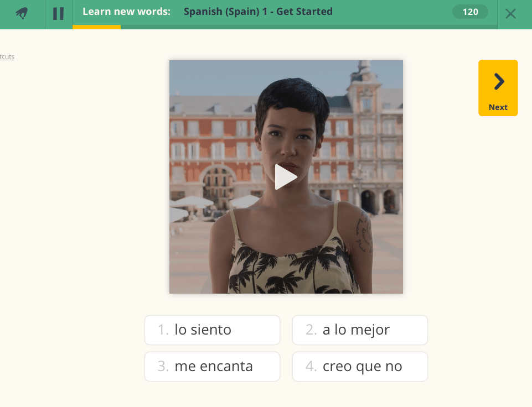Choose the "a lo mejor" option
Viewport: 532px width, 407px height.
[360, 330]
